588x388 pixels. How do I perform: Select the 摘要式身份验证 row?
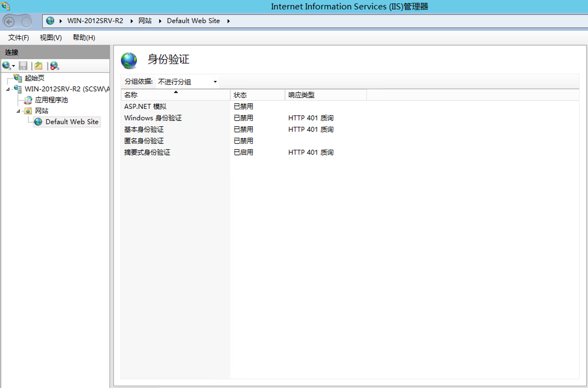147,152
